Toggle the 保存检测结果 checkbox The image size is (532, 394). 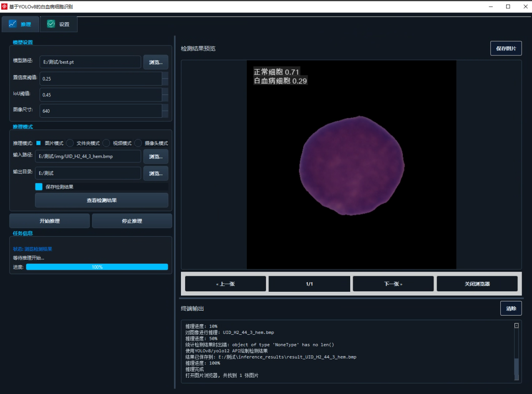39,187
